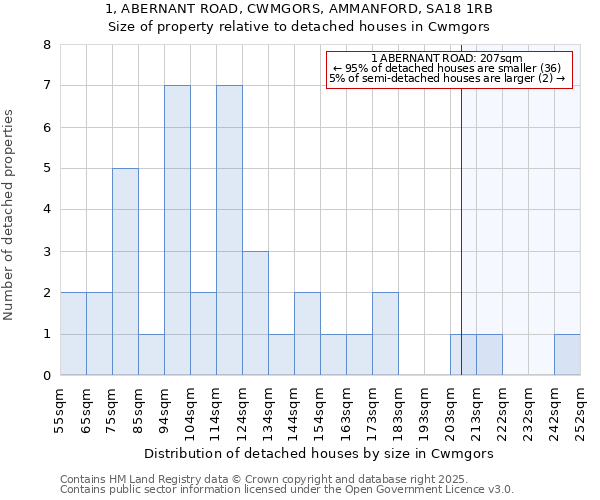The image size is (600, 500).
Task: Select the bar between 124sqm and 134sqm
Action: pos(255,313)
